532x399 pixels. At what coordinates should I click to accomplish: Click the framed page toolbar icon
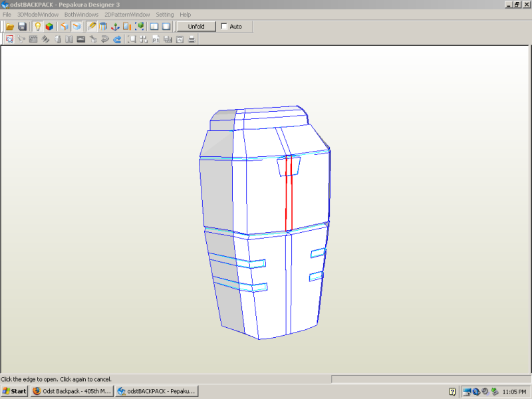[x=180, y=39]
